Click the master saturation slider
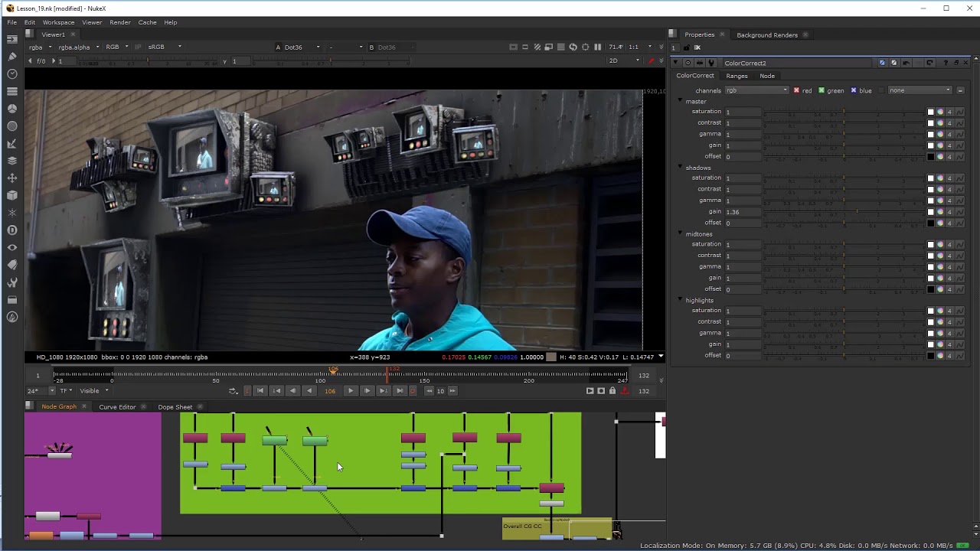 844,112
